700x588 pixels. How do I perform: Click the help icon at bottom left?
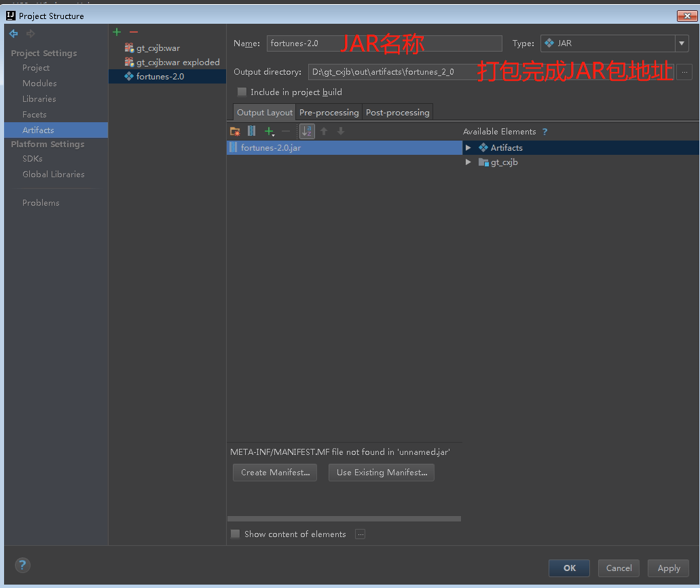22,565
